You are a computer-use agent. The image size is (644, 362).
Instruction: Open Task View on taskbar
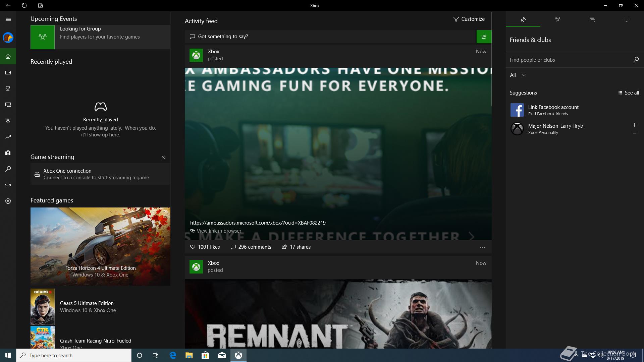coord(156,355)
